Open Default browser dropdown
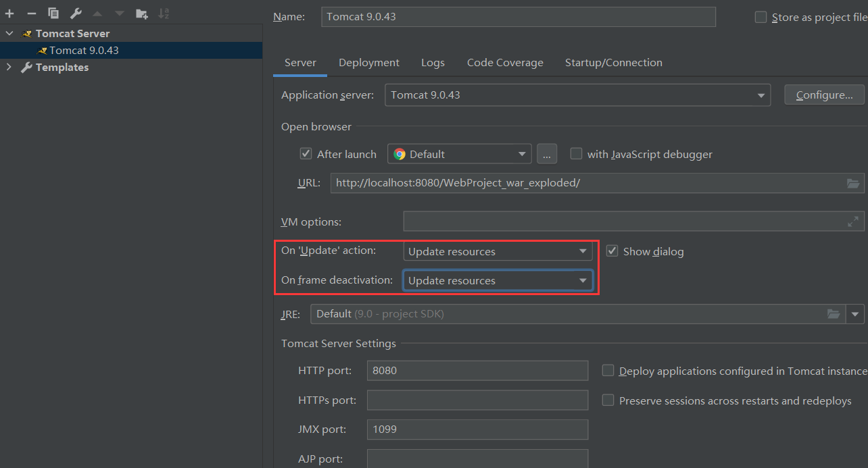 point(460,154)
